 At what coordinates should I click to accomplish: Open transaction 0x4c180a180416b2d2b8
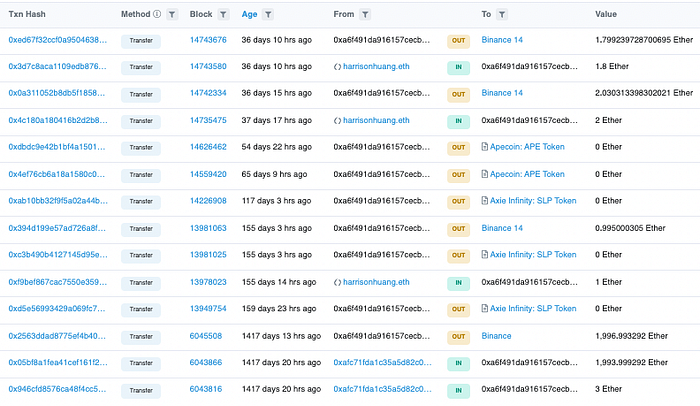pyautogui.click(x=58, y=120)
